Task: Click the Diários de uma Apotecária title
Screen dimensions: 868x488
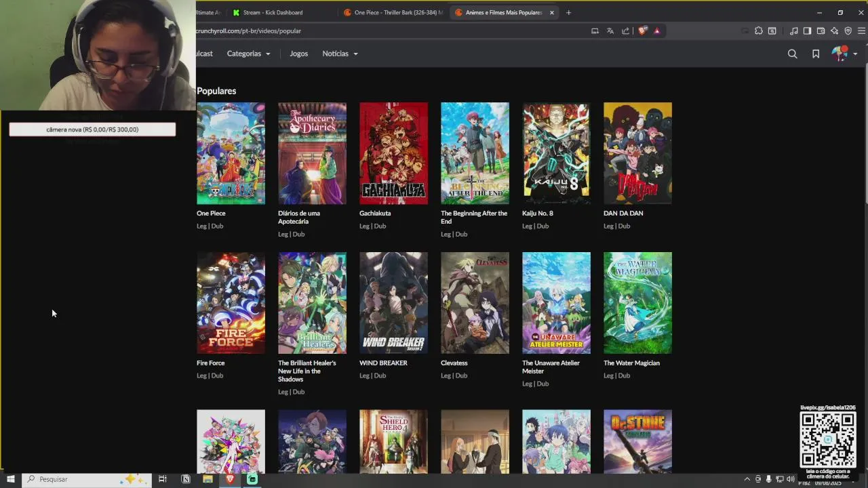Action: [299, 218]
